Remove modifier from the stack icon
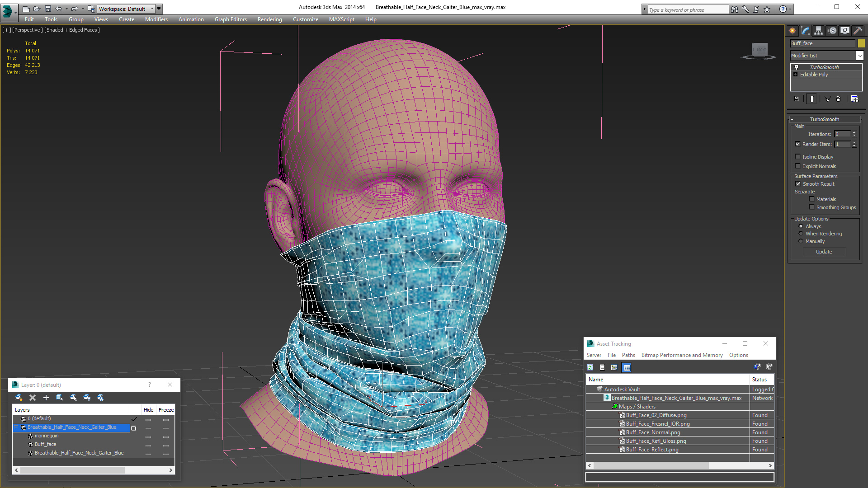This screenshot has width=868, height=488. tap(839, 99)
